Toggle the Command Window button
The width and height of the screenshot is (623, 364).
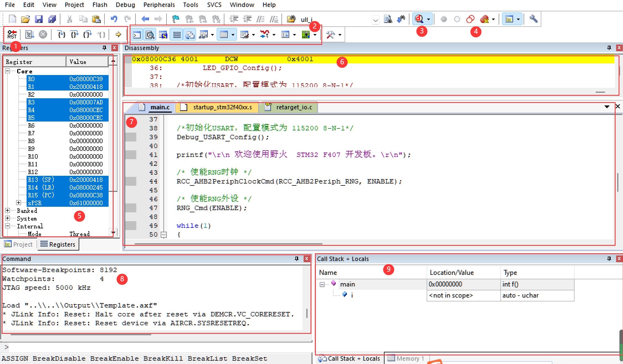click(x=137, y=35)
